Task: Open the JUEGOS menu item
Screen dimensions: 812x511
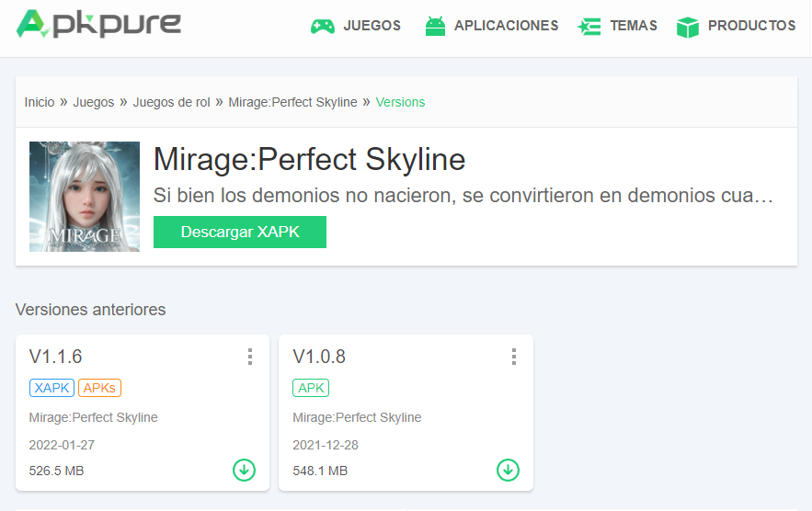Action: pyautogui.click(x=372, y=26)
